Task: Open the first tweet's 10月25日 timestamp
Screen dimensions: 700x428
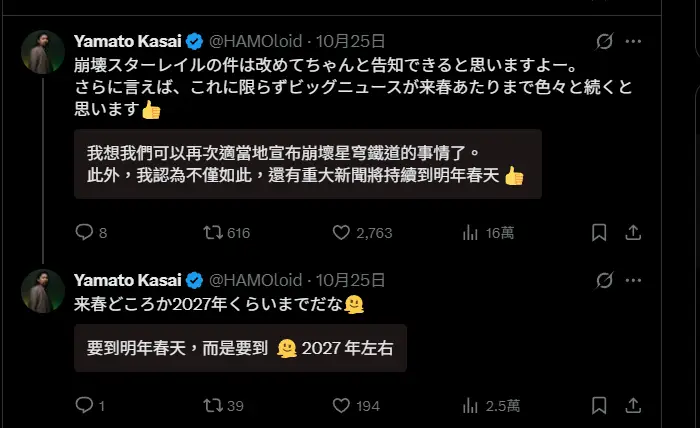Action: (x=350, y=41)
